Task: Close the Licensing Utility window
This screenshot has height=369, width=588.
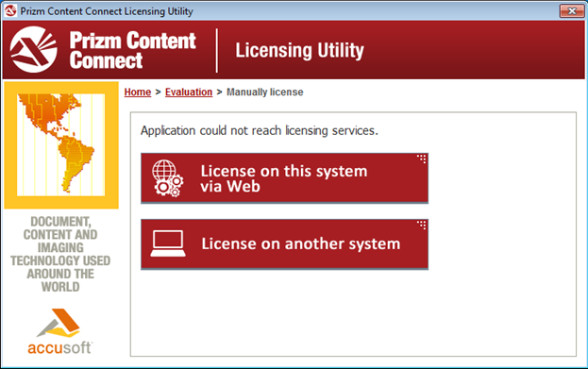Action: 572,11
